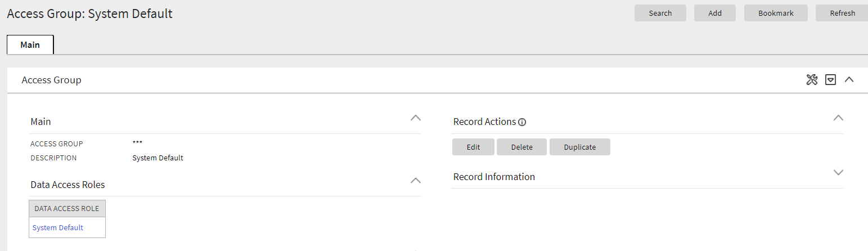The width and height of the screenshot is (868, 251).
Task: Open the zone configuration tools icon
Action: tap(811, 80)
